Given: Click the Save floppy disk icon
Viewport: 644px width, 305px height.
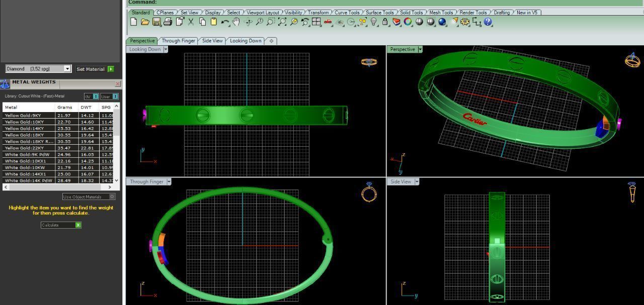Looking at the screenshot, I should 156,22.
